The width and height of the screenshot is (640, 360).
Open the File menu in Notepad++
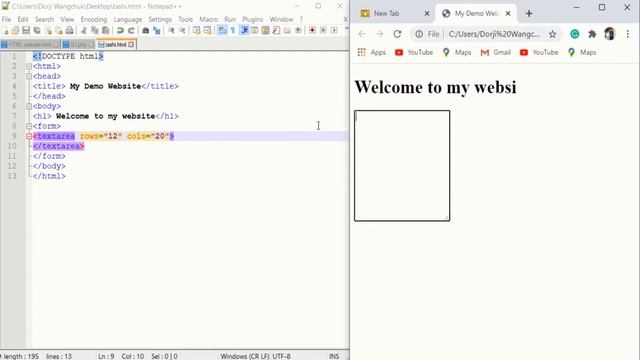pos(7,20)
